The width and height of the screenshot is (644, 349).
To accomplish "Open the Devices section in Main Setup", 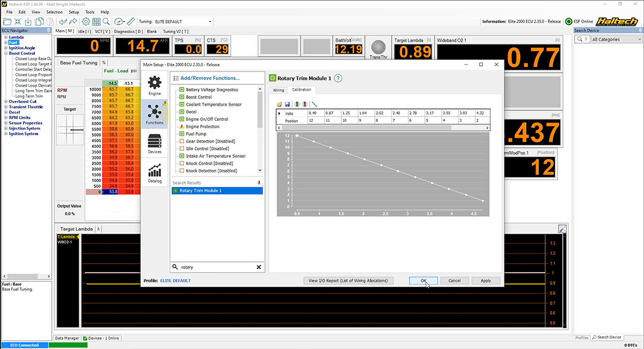I will click(155, 144).
